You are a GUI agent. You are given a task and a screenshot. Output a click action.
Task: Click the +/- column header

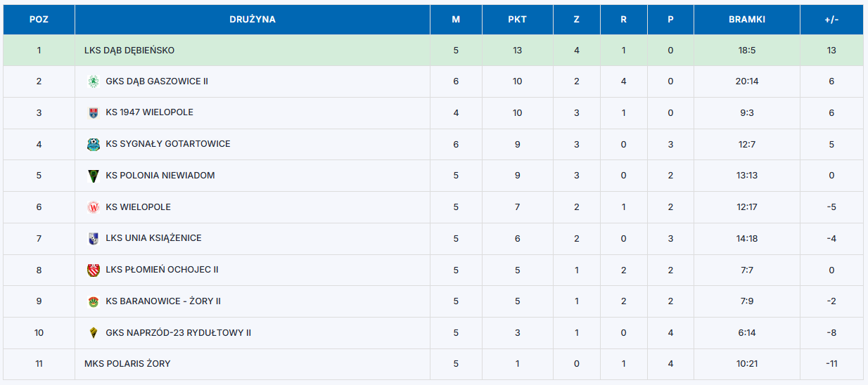click(831, 20)
